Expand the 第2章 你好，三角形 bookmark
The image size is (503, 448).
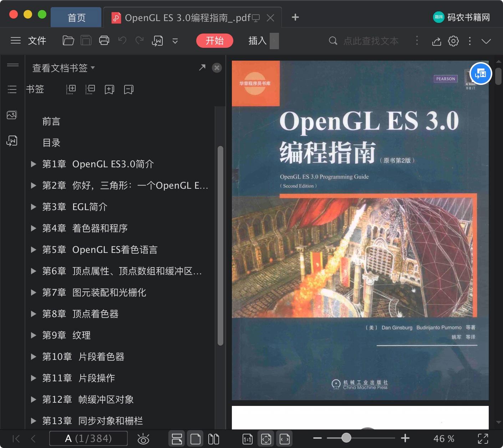click(x=34, y=185)
